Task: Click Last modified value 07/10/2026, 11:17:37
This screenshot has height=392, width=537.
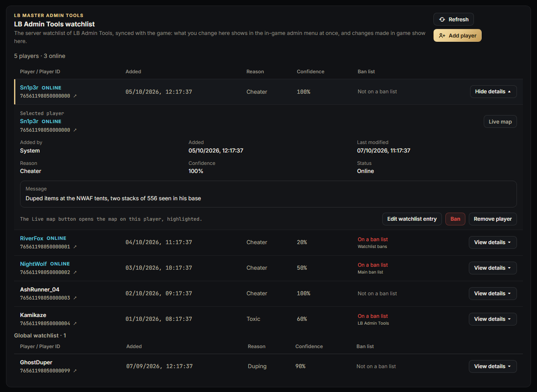Action: coord(384,150)
